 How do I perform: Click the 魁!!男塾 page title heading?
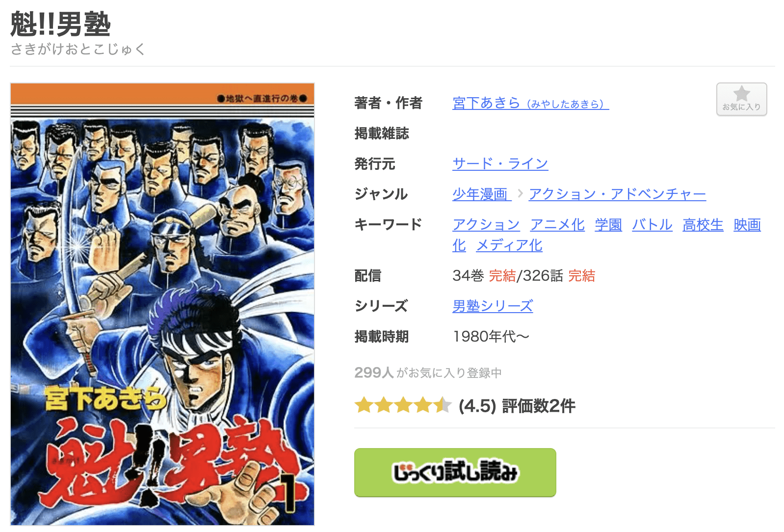pyautogui.click(x=61, y=24)
